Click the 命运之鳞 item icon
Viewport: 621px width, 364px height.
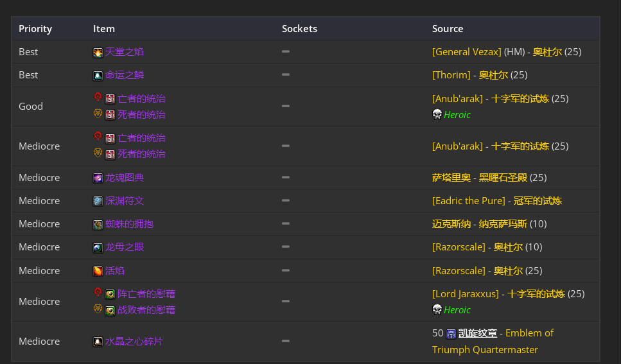click(x=98, y=76)
